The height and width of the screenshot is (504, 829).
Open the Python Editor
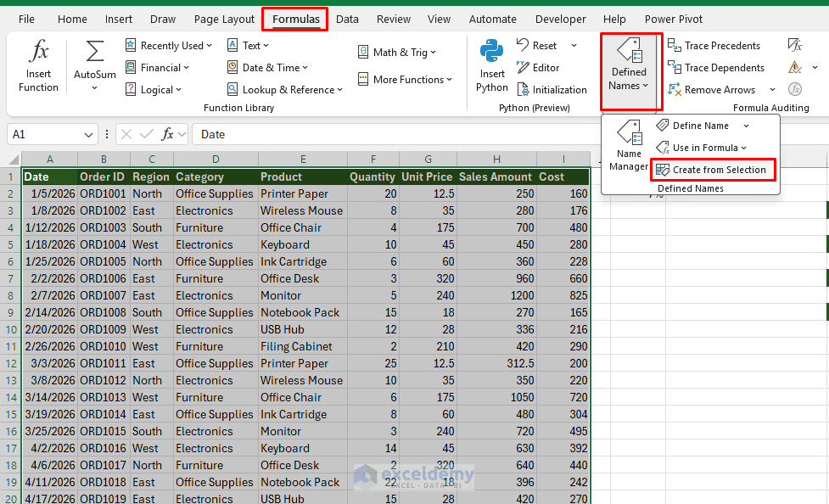538,68
